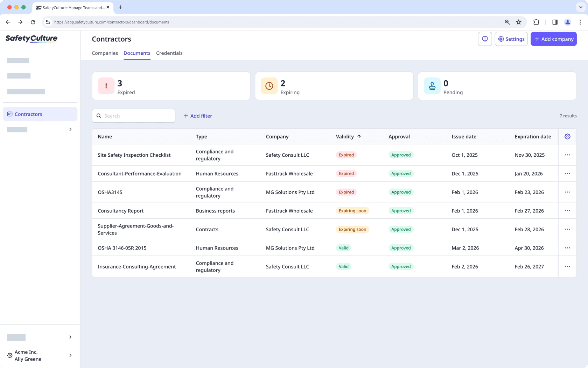Click the exclamation icon on the Expired card
588x368 pixels.
pos(106,86)
